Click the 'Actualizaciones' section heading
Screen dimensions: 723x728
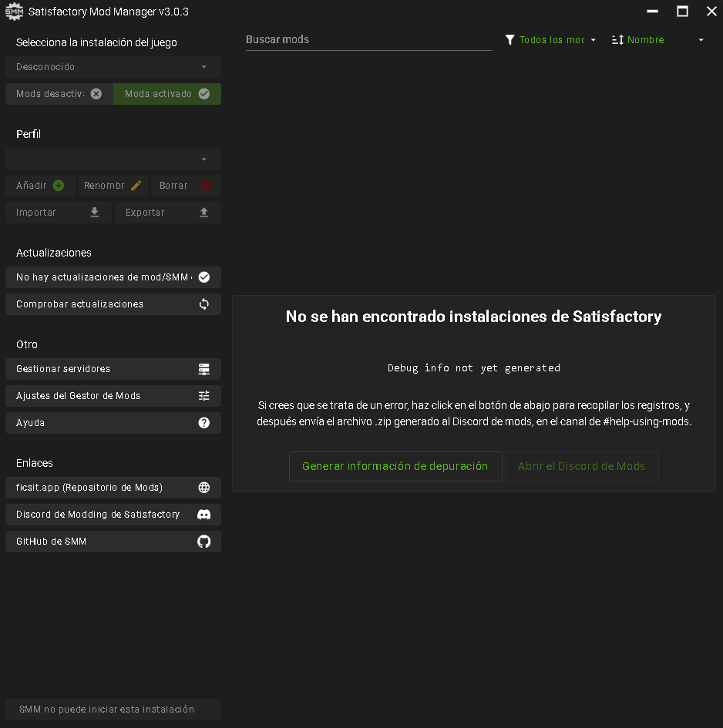(54, 253)
